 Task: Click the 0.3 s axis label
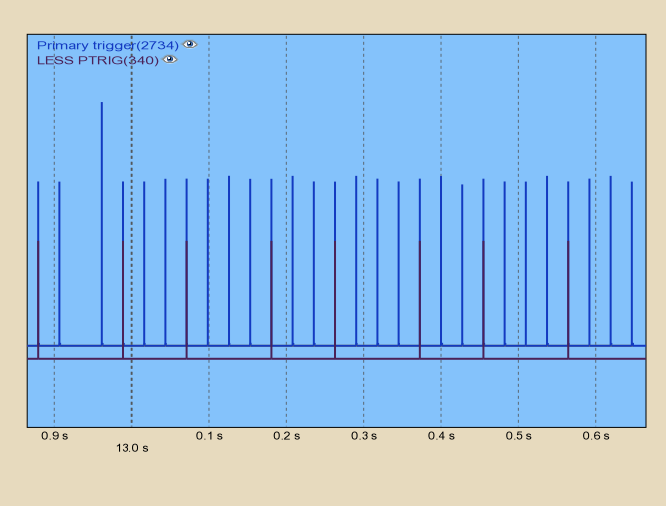point(364,436)
